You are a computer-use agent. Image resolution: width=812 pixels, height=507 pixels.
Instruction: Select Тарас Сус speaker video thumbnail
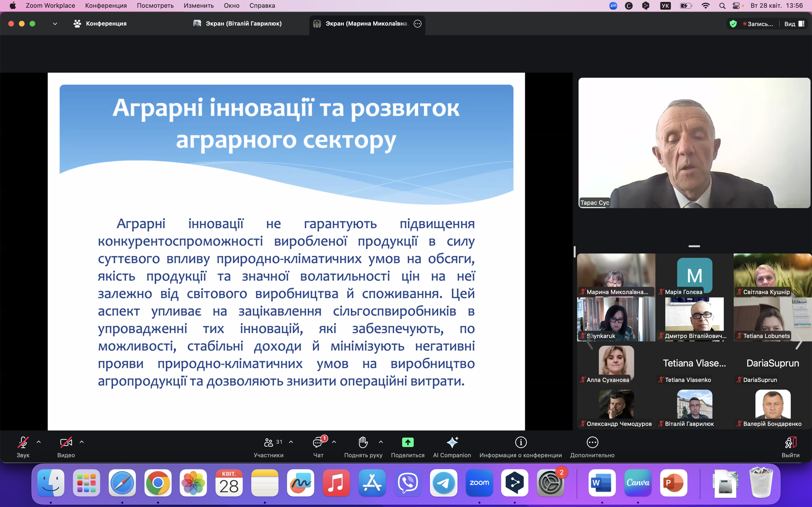[694, 143]
